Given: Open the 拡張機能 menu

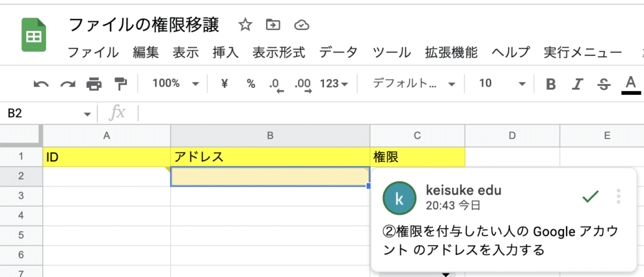Looking at the screenshot, I should click(x=452, y=53).
